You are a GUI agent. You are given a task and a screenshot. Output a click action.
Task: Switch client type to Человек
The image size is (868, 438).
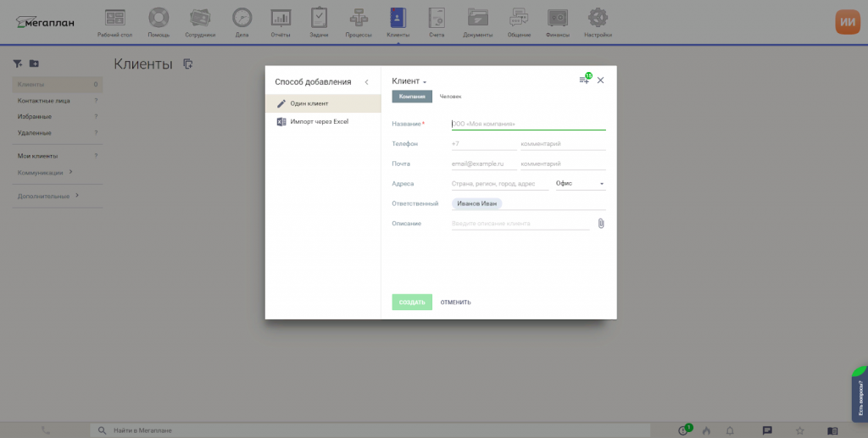click(450, 97)
